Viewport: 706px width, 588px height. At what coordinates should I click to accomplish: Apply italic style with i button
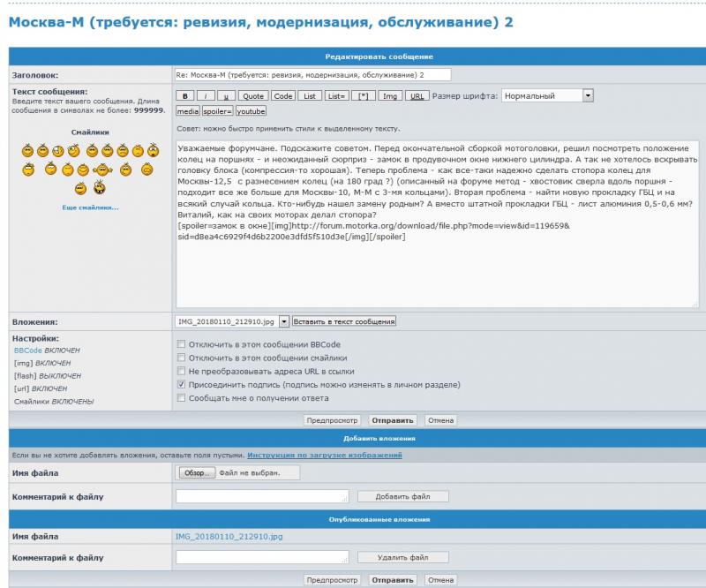[205, 95]
